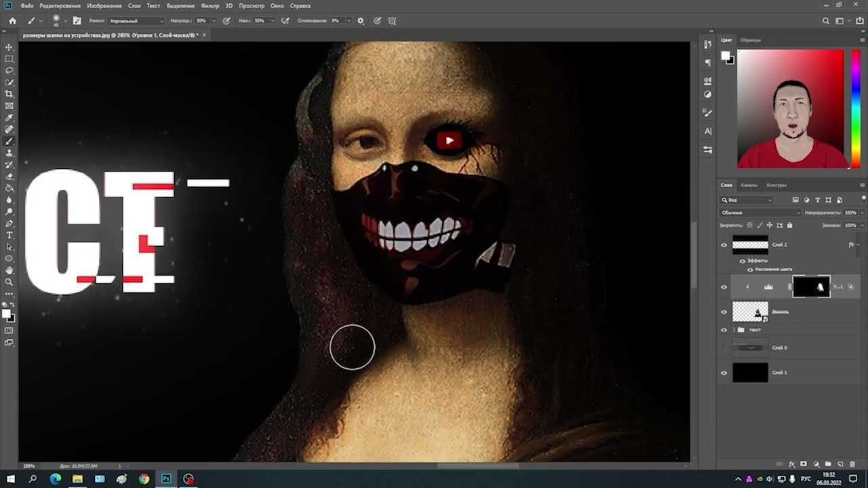Select the Hand tool
Image resolution: width=868 pixels, height=488 pixels.
9,270
